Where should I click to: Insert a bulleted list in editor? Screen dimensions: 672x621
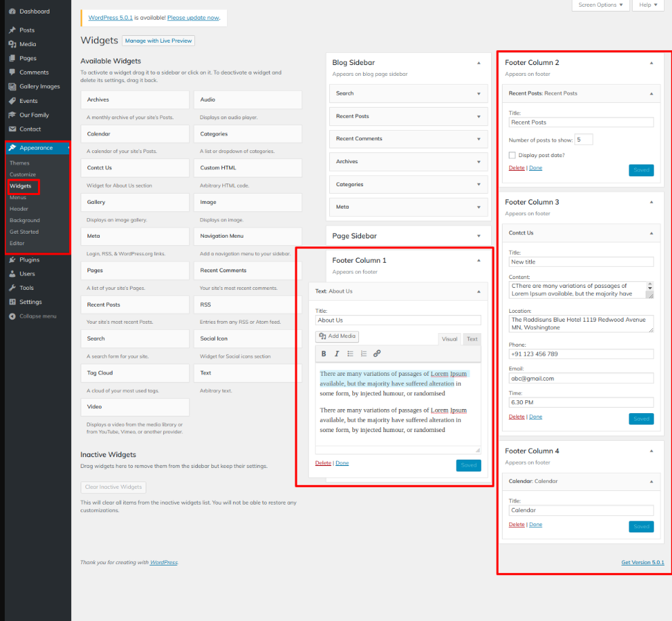(350, 354)
